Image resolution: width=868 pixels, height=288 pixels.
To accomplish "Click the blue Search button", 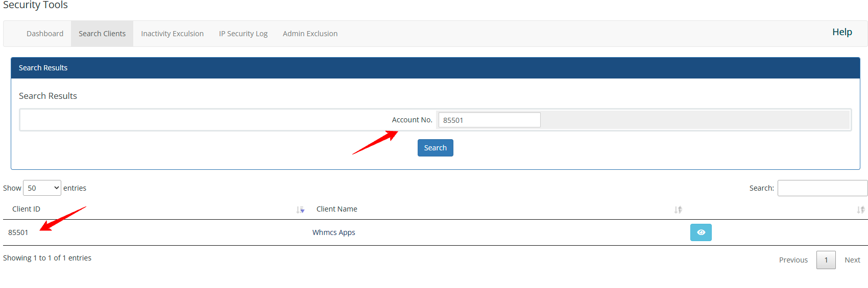I will click(x=435, y=148).
